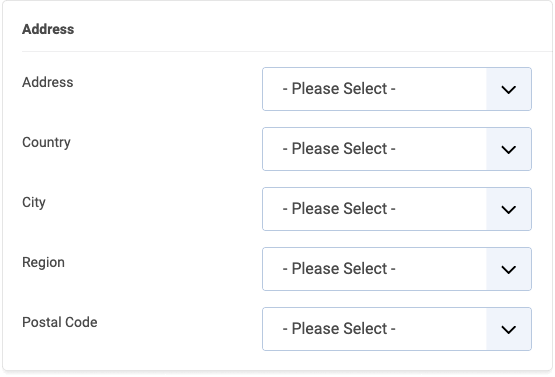This screenshot has width=555, height=377.
Task: Click the Country field label
Action: [46, 143]
